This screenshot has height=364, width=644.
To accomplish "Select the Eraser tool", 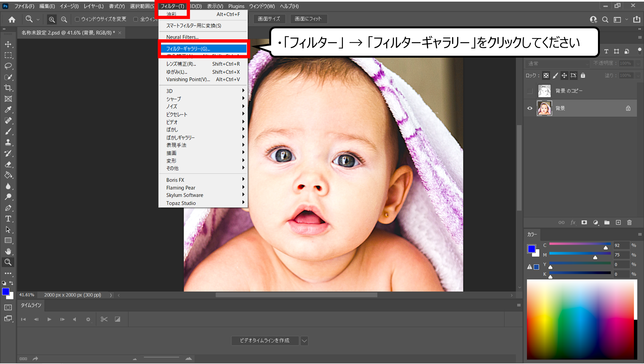I will [x=8, y=164].
